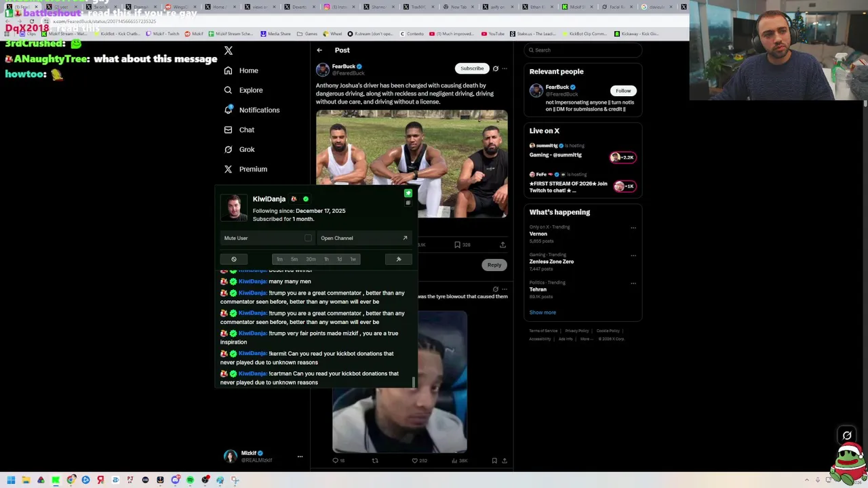
Task: Open Grok icon beside Subscribe button
Action: tap(496, 68)
